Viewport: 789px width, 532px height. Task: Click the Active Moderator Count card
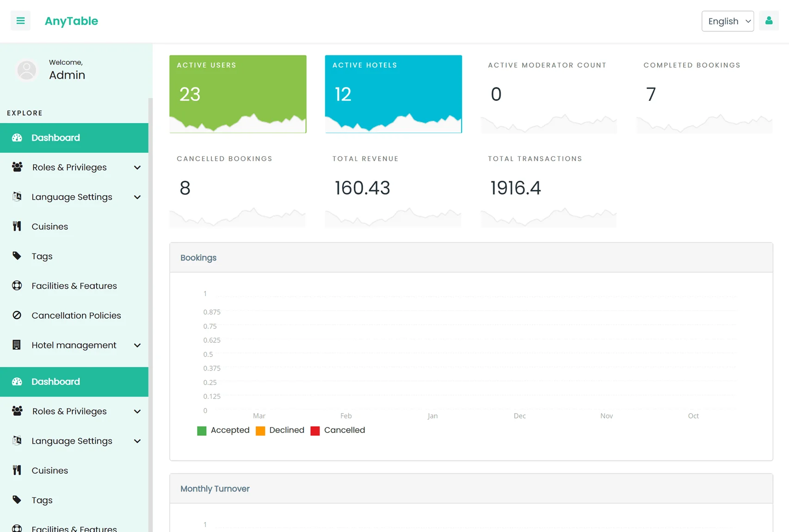tap(549, 94)
